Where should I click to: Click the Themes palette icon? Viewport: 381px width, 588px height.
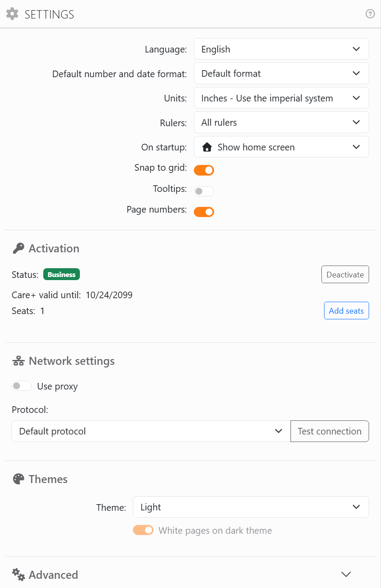(18, 479)
